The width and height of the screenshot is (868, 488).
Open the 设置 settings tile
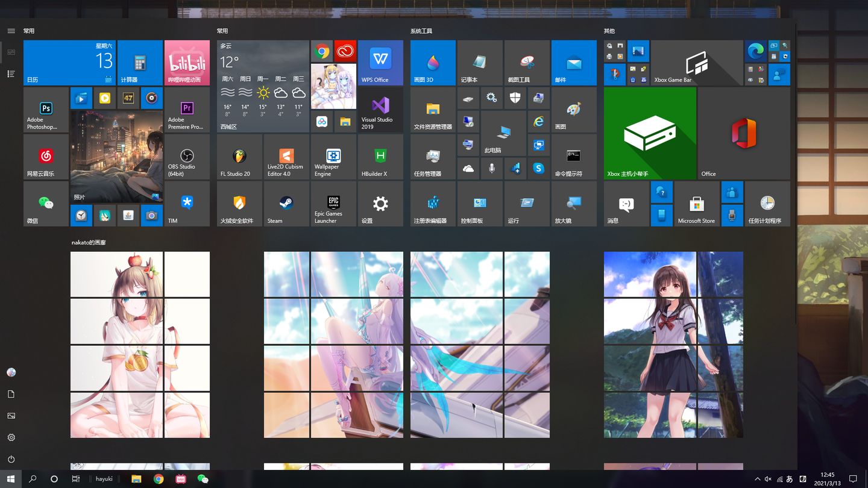click(x=380, y=204)
